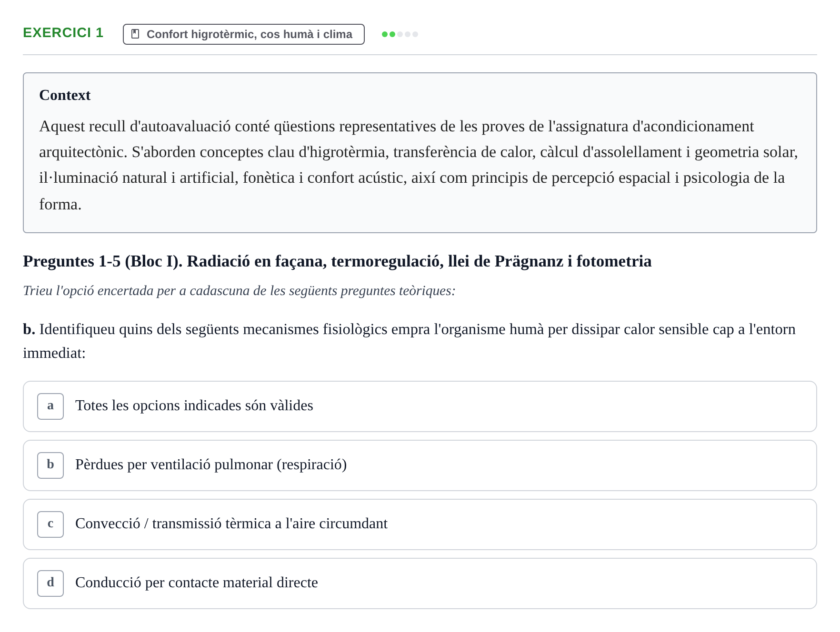Image resolution: width=840 pixels, height=632 pixels.
Task: Choose 'Conducció per contacte material directe'
Action: [420, 583]
